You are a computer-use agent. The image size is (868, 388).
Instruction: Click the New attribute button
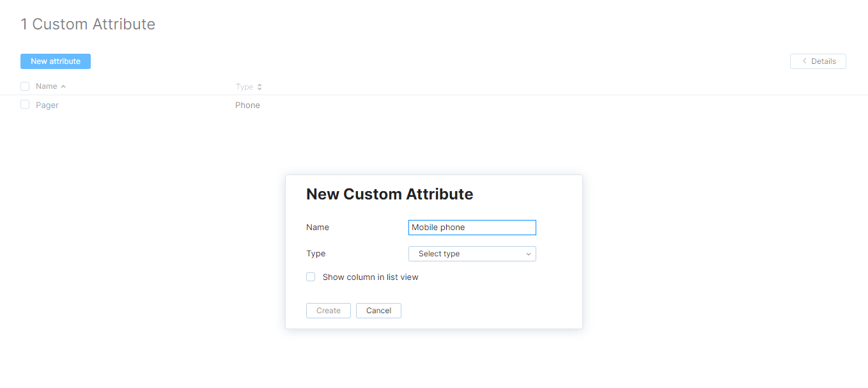[55, 61]
